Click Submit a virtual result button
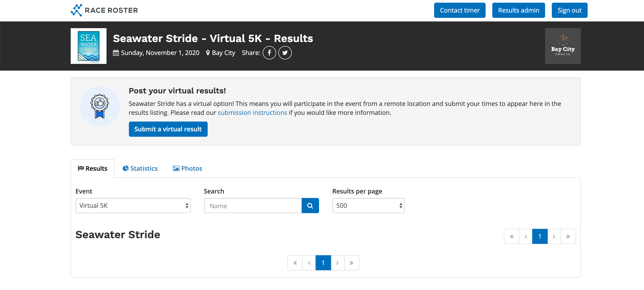Viewport: 644px width, 290px height. 168,129
